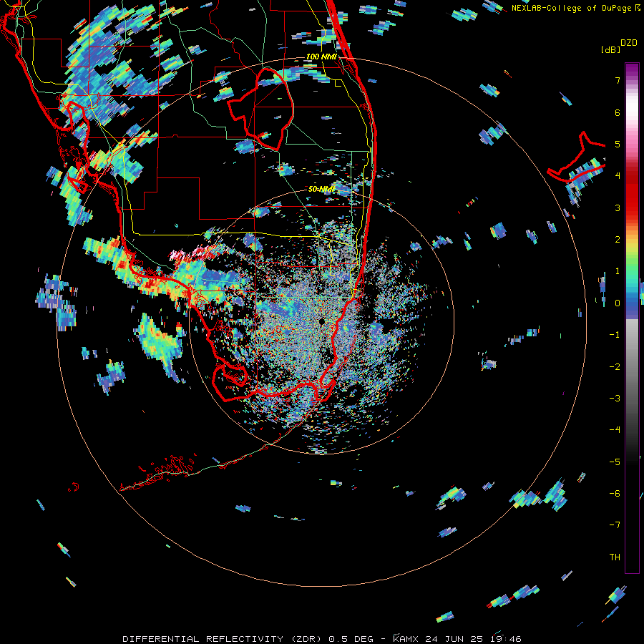Click the scale value -1 on the colorbar
Image resolution: width=644 pixels, height=644 pixels.
(615, 335)
